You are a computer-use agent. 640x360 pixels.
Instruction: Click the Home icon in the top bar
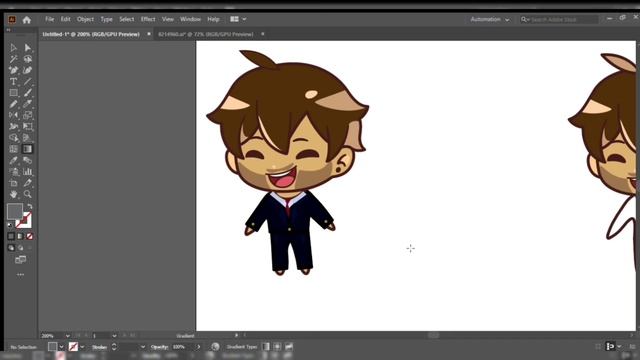pos(27,20)
